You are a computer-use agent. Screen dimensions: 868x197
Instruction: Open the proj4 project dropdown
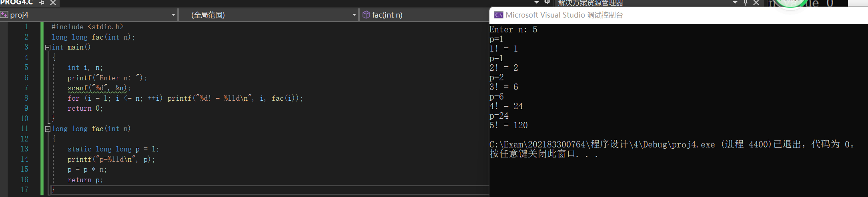(x=173, y=15)
